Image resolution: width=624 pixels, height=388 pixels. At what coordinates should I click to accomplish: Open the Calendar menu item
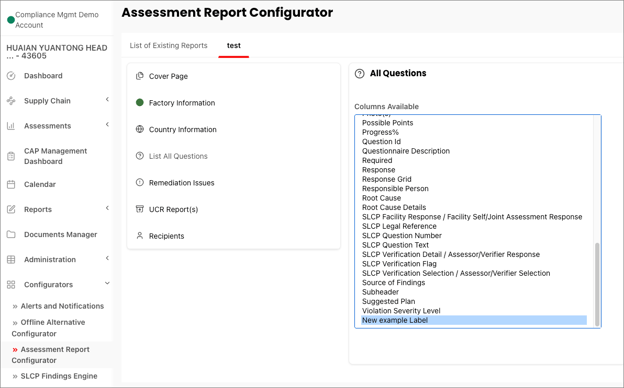click(40, 184)
